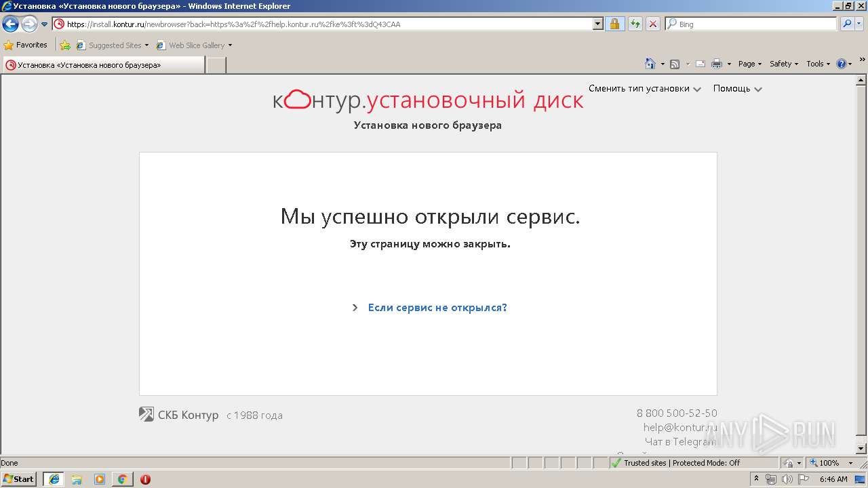
Task: Open the Suggested Sites link
Action: tap(112, 45)
